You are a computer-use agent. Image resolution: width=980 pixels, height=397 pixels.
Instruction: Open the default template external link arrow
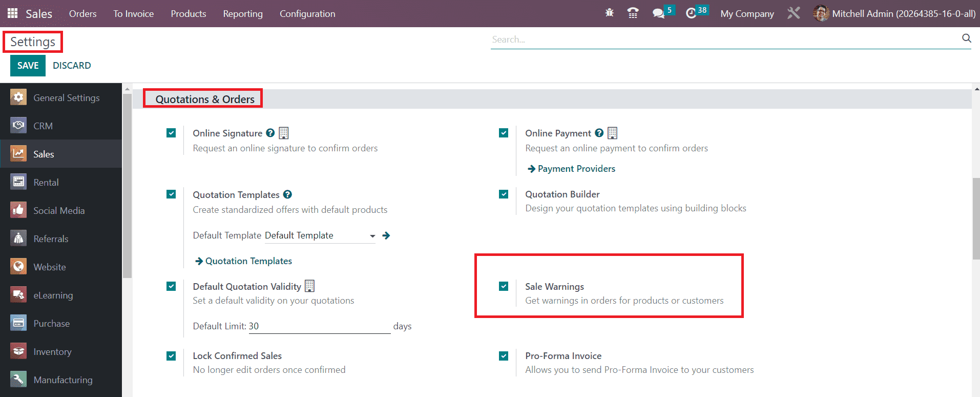386,235
